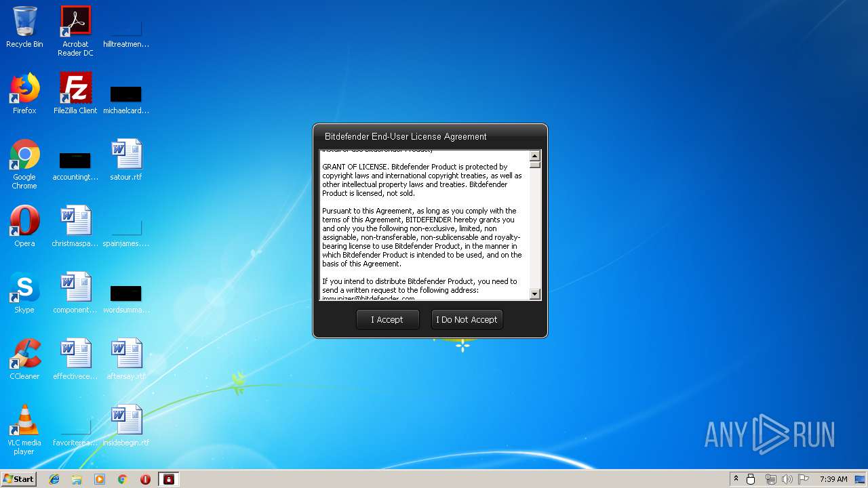Launch Internet Explorer from taskbar
The width and height of the screenshot is (868, 488).
[x=54, y=479]
